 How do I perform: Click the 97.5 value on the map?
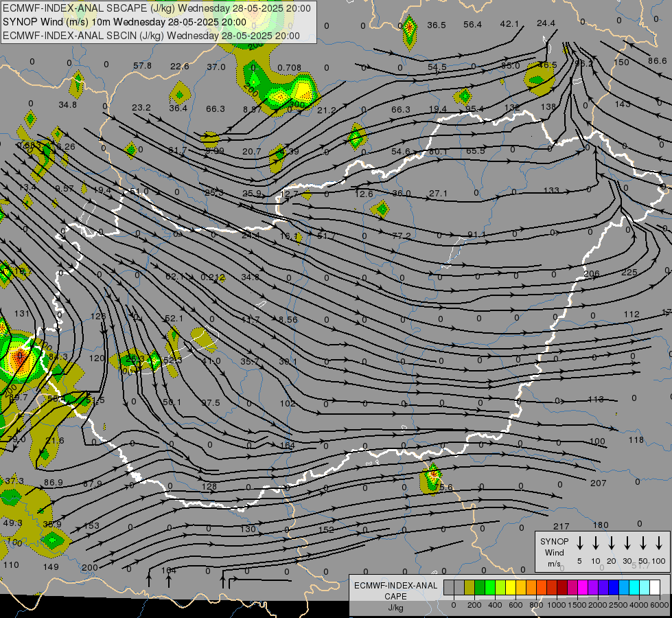[211, 402]
